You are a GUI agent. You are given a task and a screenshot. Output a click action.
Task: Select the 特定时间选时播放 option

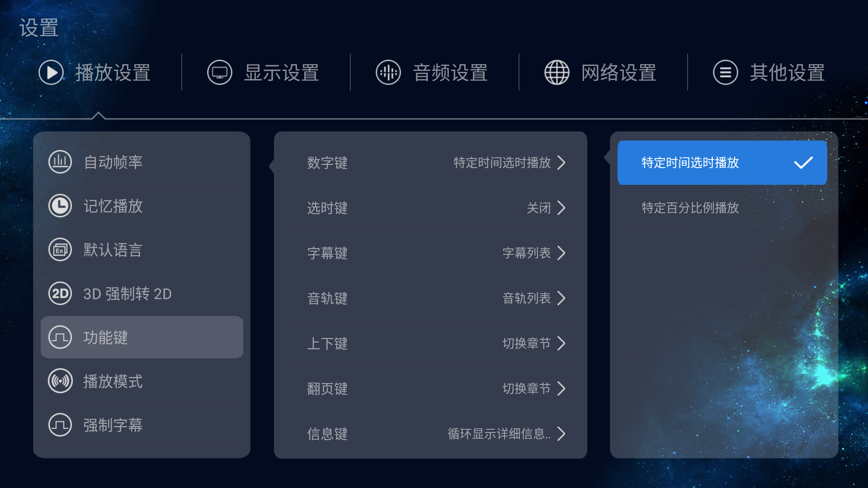(x=722, y=163)
